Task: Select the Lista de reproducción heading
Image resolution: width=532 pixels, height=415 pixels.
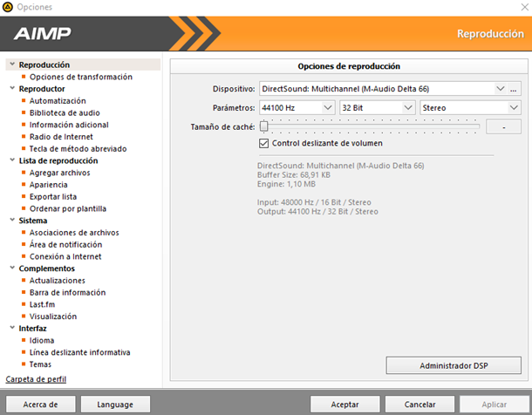Action: click(x=58, y=160)
